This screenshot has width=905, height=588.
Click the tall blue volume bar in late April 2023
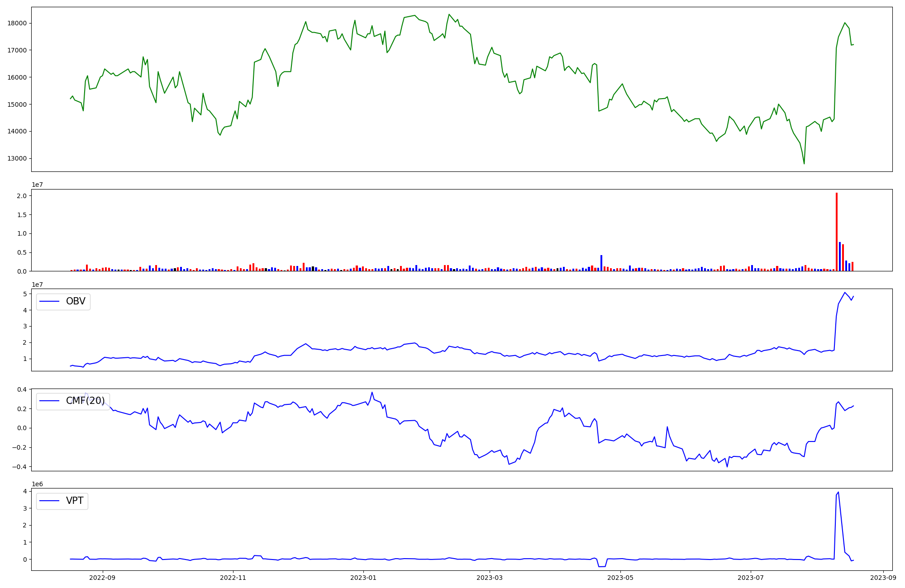click(x=601, y=263)
